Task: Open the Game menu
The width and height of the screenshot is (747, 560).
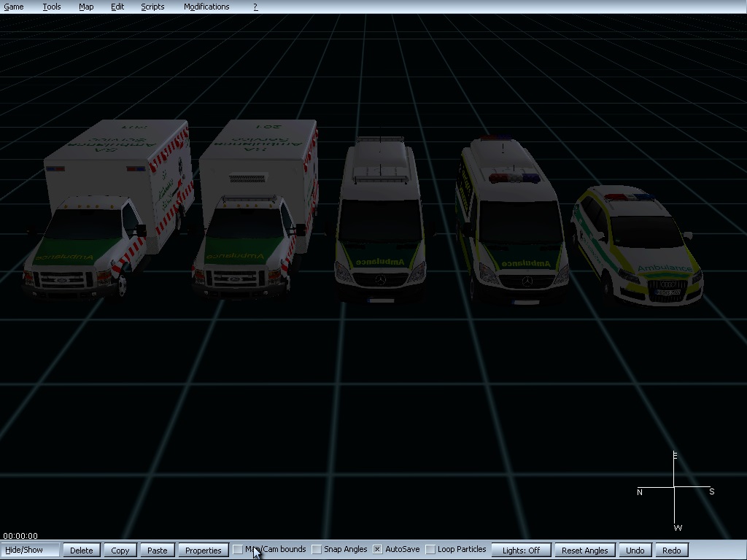Action: (x=14, y=7)
